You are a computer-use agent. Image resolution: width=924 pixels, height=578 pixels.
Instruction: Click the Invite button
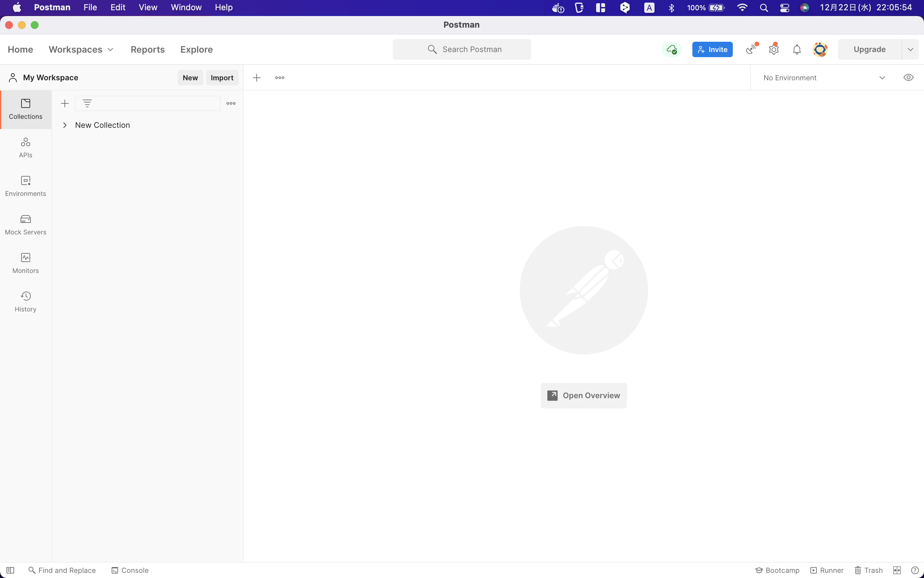(713, 49)
